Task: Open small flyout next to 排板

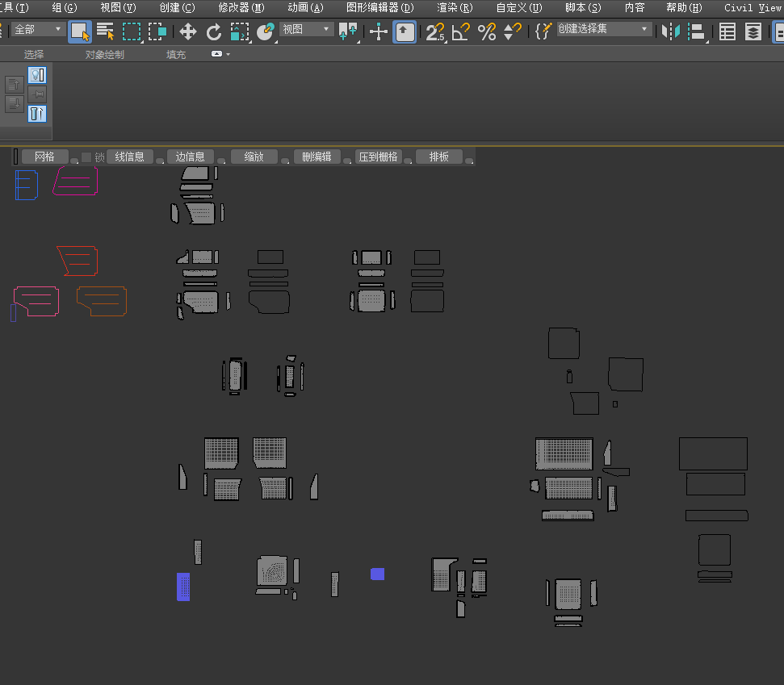Action: 469,161
